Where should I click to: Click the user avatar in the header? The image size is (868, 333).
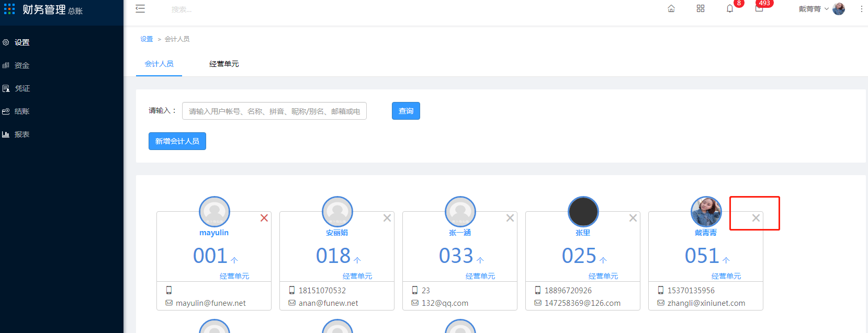point(839,9)
